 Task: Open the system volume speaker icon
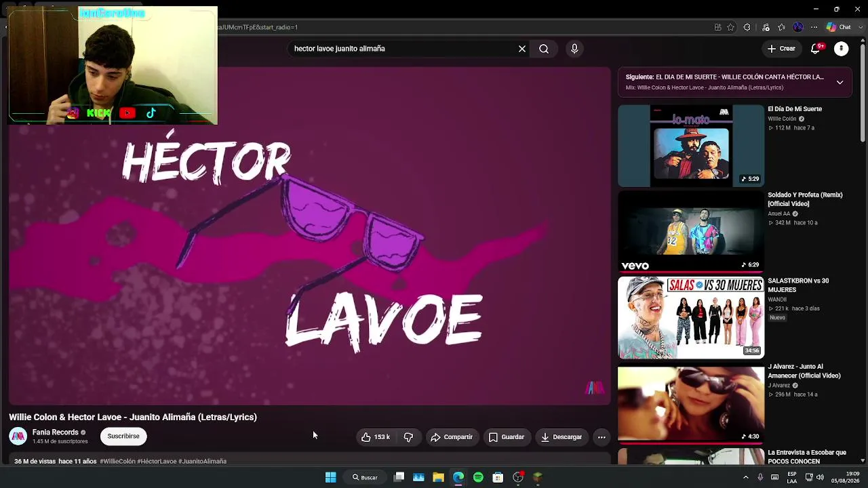click(x=820, y=477)
